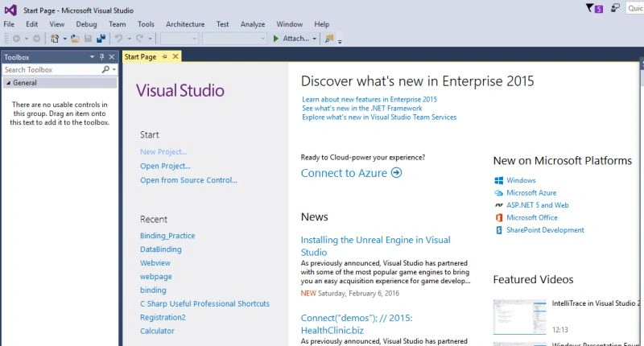This screenshot has height=346, width=644.
Task: Open the Analyze menu
Action: [x=253, y=24]
